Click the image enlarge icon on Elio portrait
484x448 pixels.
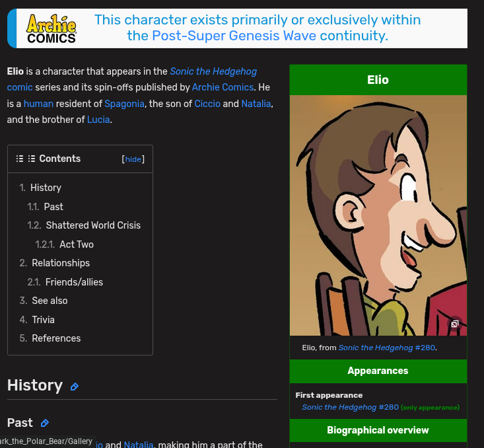(x=454, y=324)
